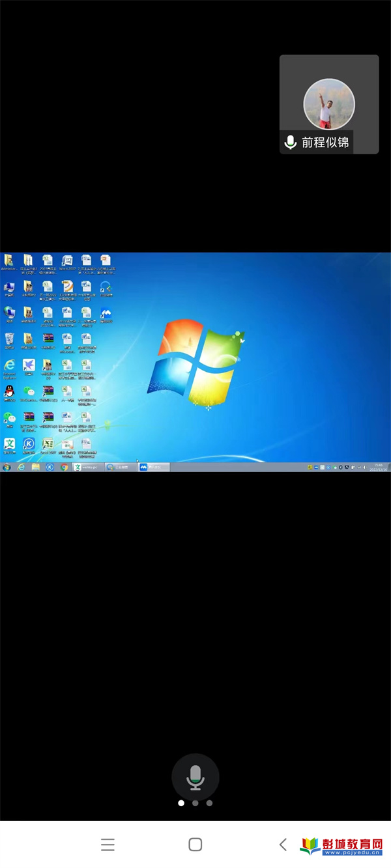391x868 pixels.
Task: Tap the mic icon beside 前程似锦
Action: 290,143
